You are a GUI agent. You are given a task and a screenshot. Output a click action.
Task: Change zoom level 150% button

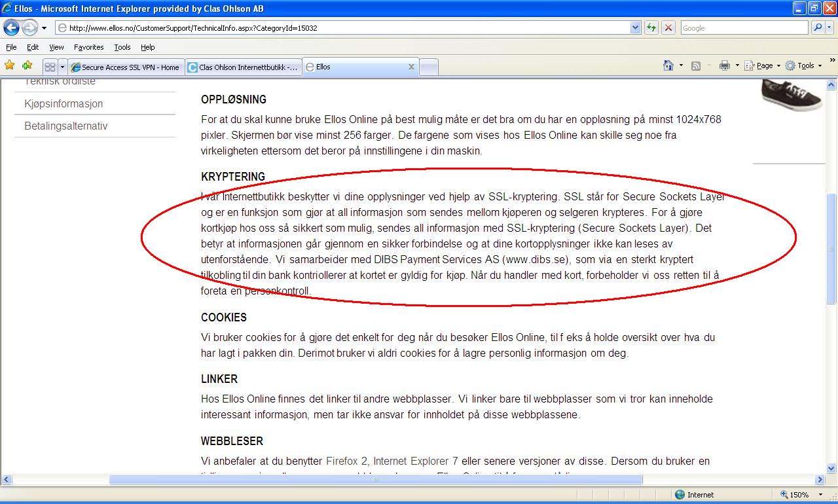click(x=794, y=495)
